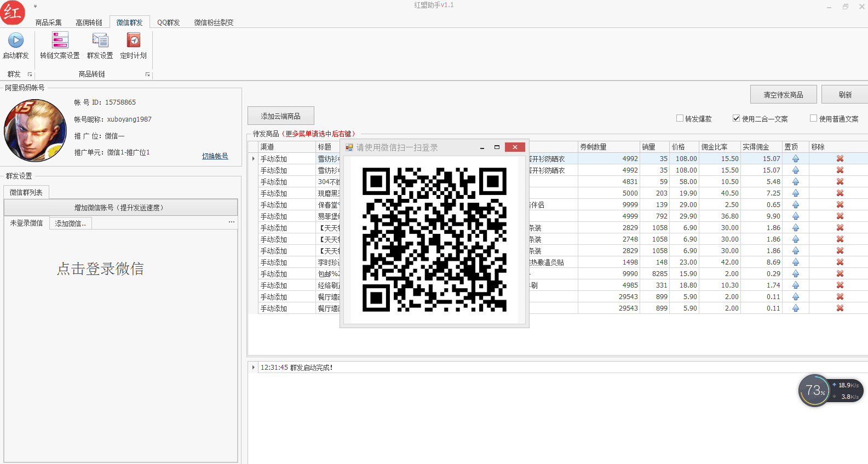Screen dimensions: 868x464
Task: Click the 40.50 commission rate cell
Action: pos(720,193)
